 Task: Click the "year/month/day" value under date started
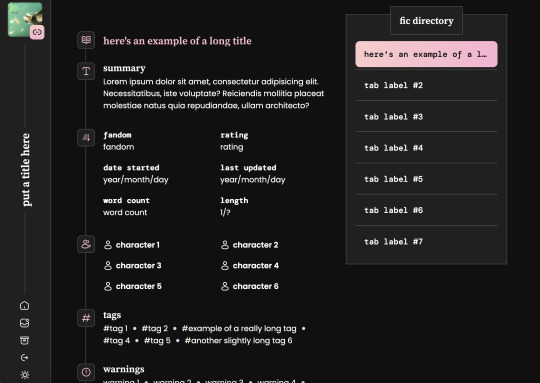pyautogui.click(x=136, y=180)
